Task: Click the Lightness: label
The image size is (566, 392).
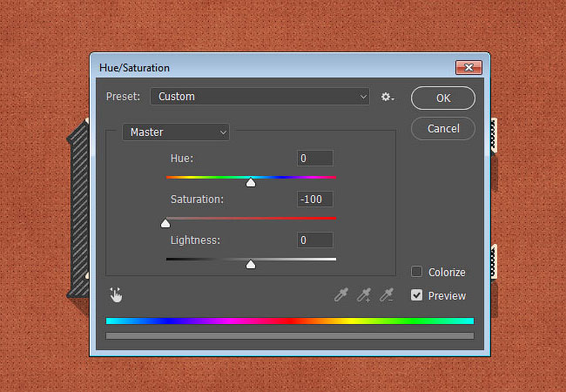Action: click(x=195, y=240)
